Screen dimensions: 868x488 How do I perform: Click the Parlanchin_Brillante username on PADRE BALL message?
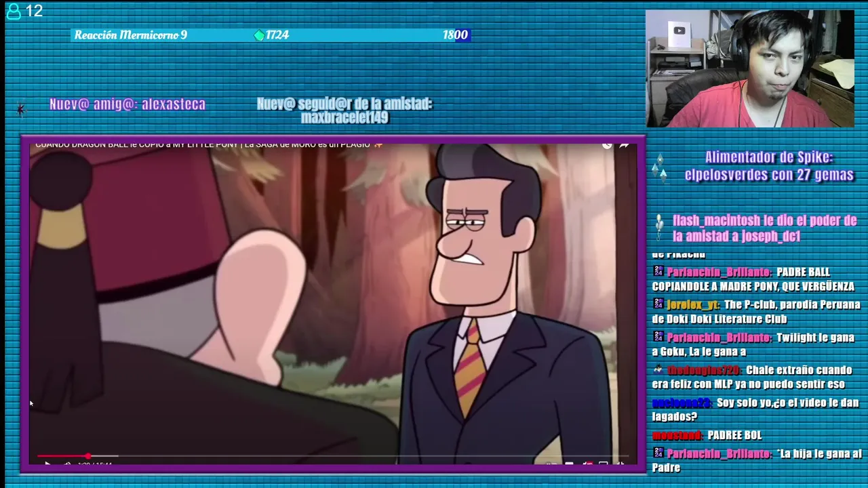coord(719,272)
